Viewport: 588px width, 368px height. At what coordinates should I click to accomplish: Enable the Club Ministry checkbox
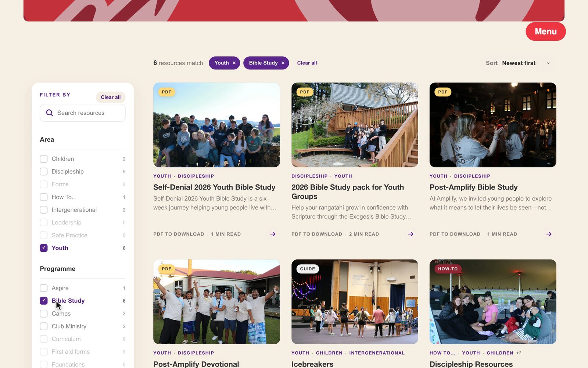(x=44, y=326)
